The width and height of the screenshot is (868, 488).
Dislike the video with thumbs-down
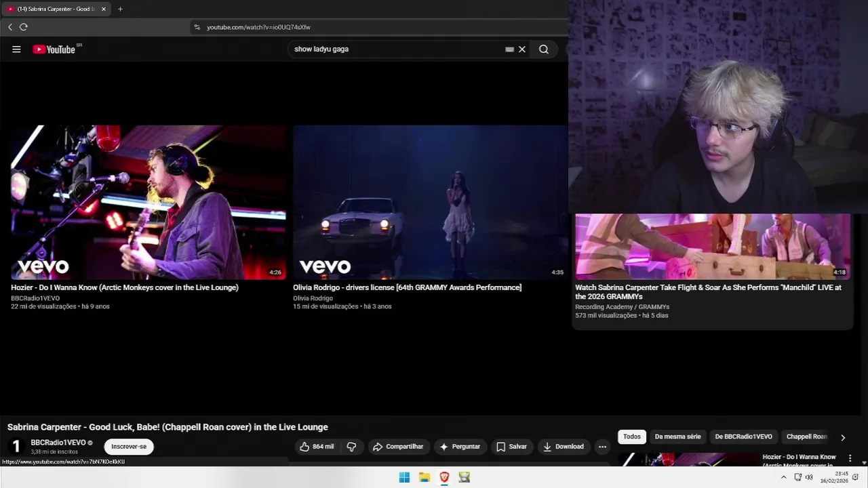point(351,447)
